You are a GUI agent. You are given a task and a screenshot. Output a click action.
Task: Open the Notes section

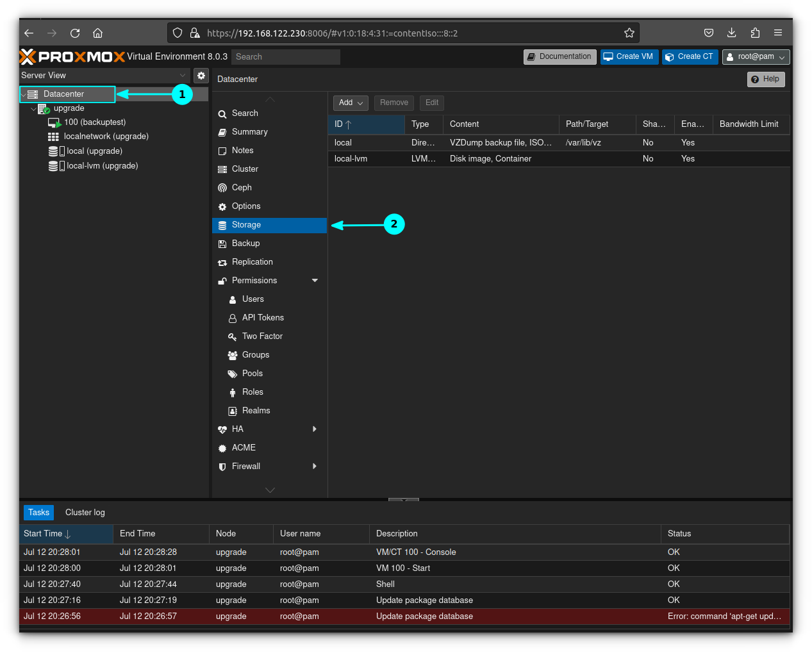269,151
